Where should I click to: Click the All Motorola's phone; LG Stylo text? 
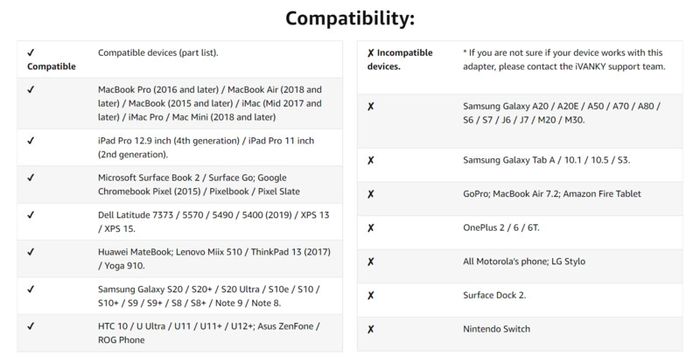(524, 261)
